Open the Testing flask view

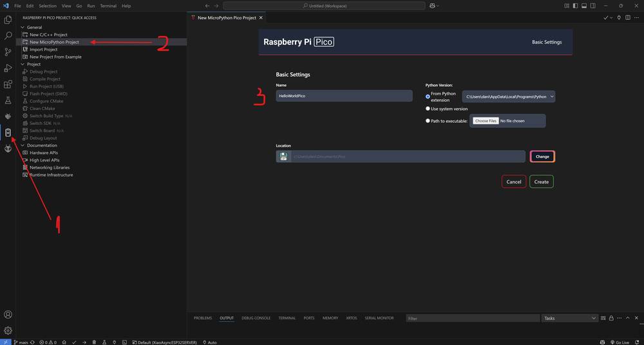pos(8,100)
